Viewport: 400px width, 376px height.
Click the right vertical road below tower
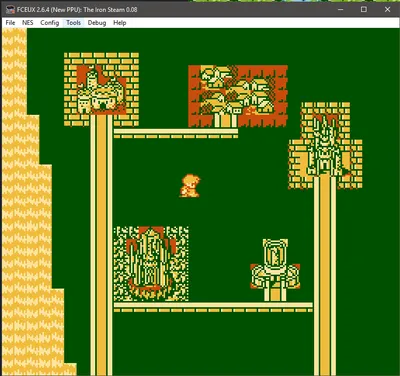point(325,276)
